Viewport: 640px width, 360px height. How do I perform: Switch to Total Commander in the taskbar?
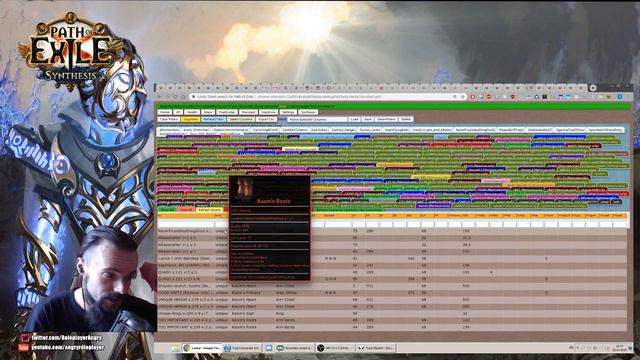coord(242,348)
